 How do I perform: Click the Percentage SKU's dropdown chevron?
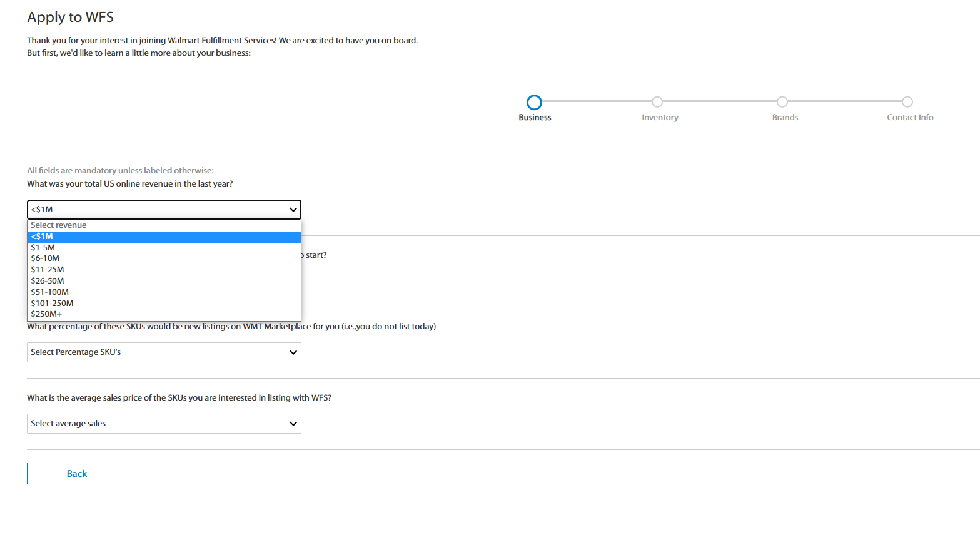coord(293,352)
